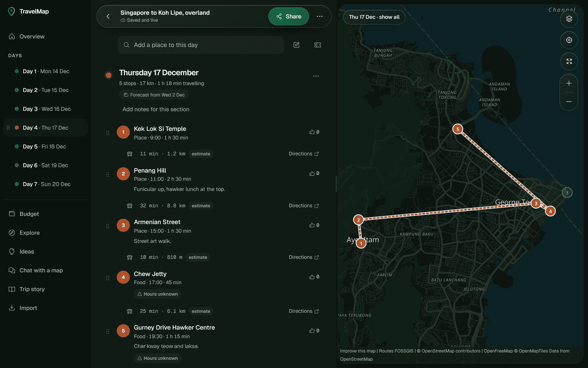
Task: Open the map layers button
Action: coord(569,19)
